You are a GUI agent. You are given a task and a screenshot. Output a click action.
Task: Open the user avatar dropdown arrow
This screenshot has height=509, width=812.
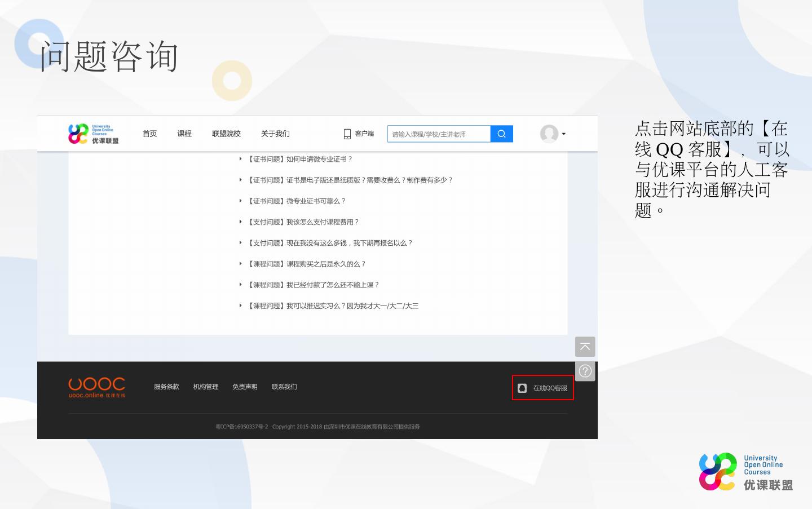(563, 134)
